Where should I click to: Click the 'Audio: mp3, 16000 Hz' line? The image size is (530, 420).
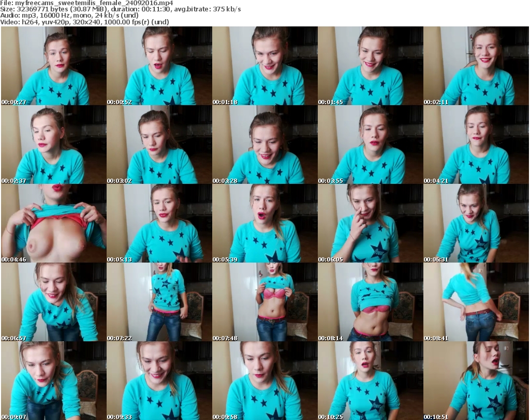[69, 16]
